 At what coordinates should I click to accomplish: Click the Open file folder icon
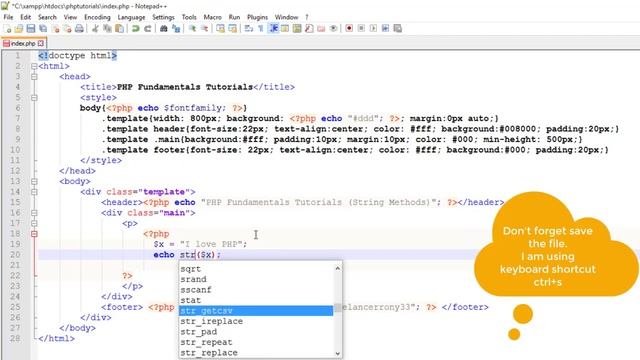click(19, 29)
